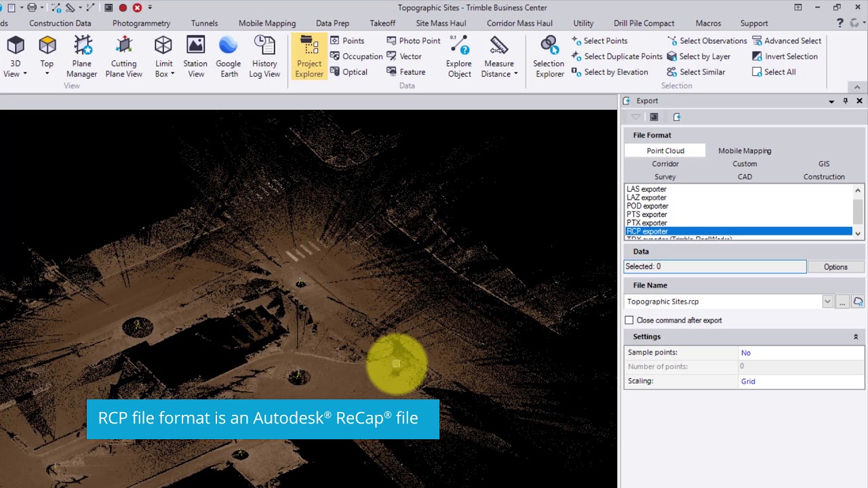Click the exporter list scroll down arrow
868x488 pixels.
(858, 234)
